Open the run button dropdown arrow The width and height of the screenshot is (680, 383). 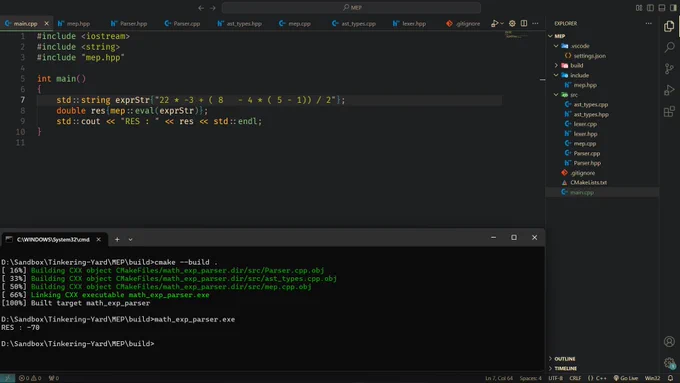(x=502, y=23)
